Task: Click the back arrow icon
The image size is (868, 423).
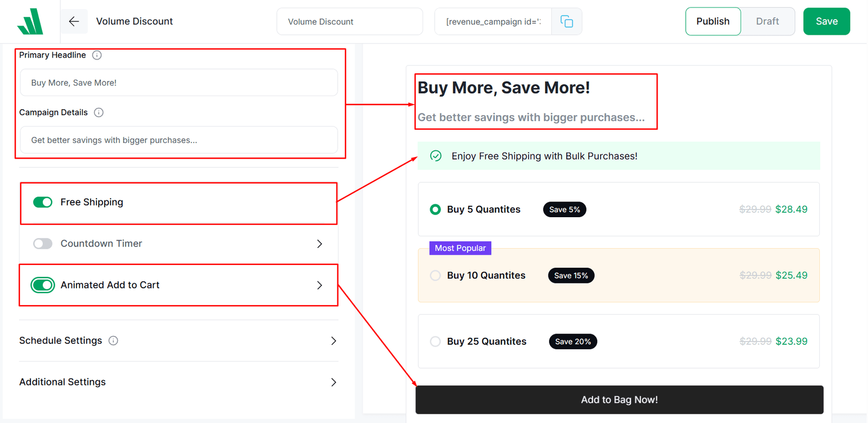Action: pos(74,21)
